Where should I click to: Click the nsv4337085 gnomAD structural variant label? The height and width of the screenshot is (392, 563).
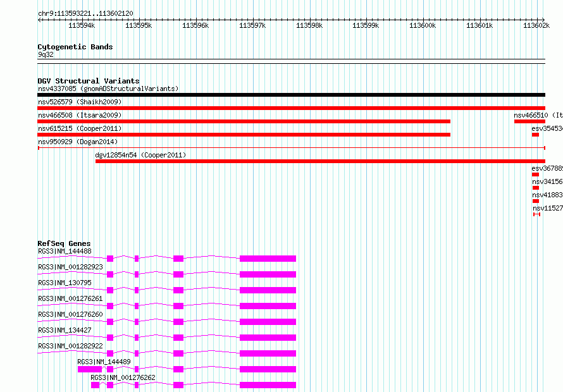pyautogui.click(x=108, y=89)
